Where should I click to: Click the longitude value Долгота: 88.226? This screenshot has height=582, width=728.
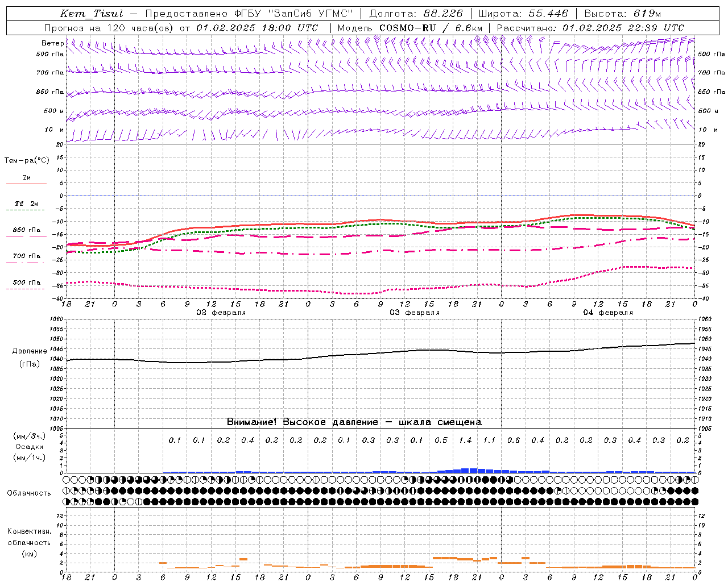416,14
